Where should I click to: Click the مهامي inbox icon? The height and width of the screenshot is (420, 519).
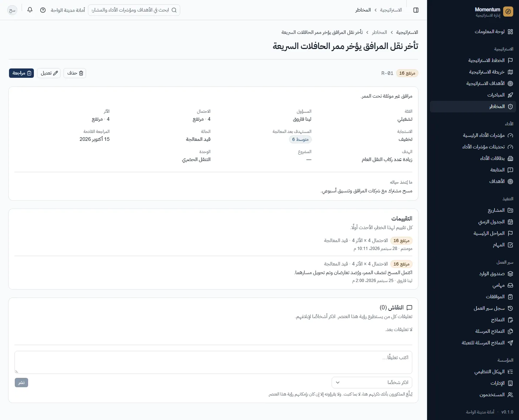click(510, 285)
